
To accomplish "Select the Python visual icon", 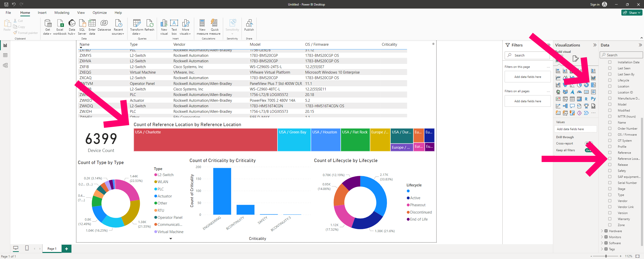I will click(x=593, y=98).
